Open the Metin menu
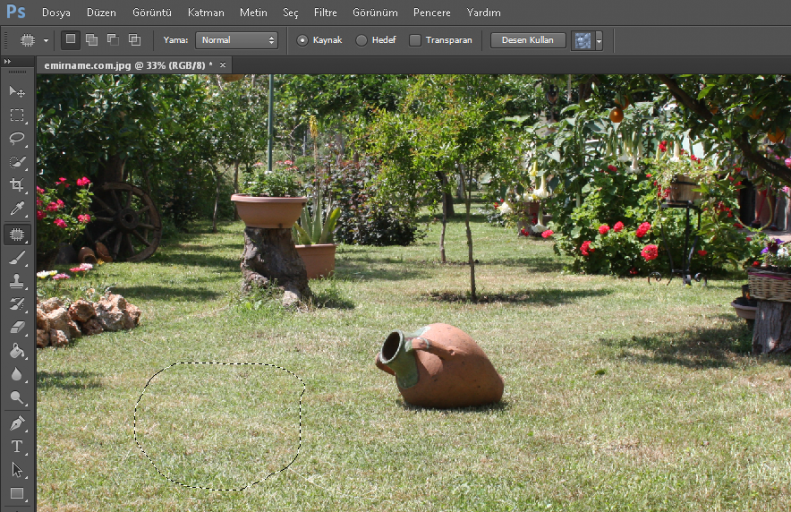The height and width of the screenshot is (512, 791). (253, 12)
